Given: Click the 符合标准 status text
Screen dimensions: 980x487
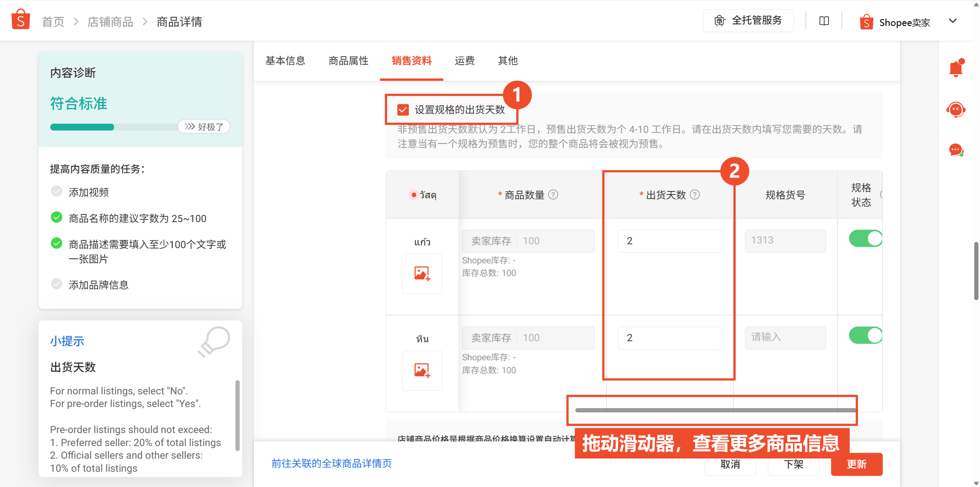Looking at the screenshot, I should coord(78,104).
